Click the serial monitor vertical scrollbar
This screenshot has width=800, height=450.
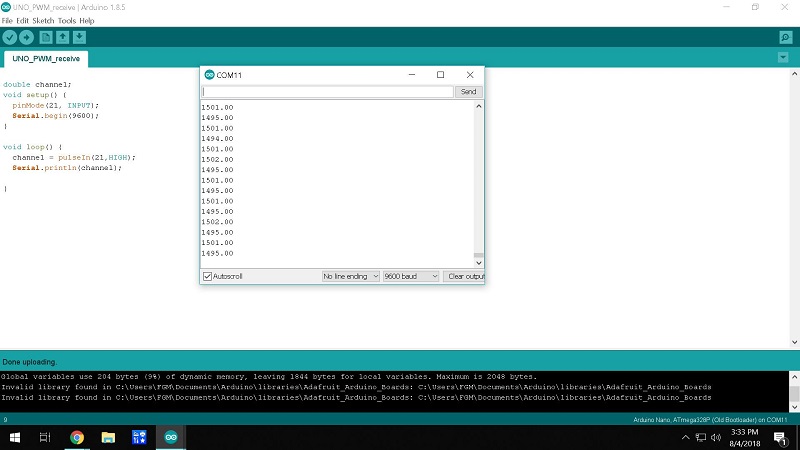click(x=478, y=180)
